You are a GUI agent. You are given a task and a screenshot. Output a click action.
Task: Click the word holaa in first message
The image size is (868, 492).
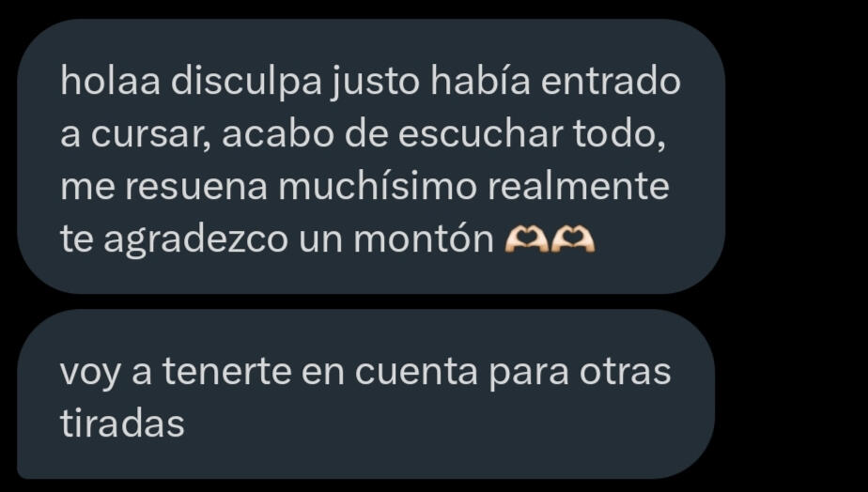point(110,82)
